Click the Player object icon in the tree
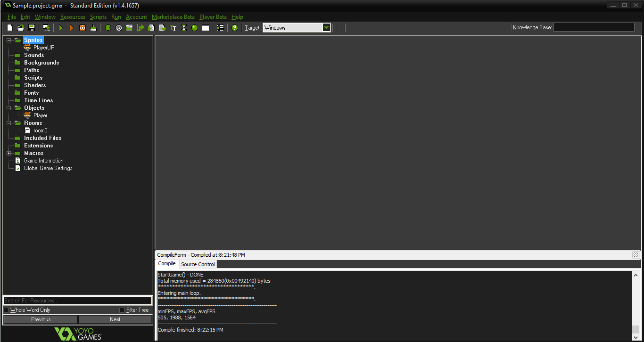This screenshot has width=644, height=342. point(27,115)
